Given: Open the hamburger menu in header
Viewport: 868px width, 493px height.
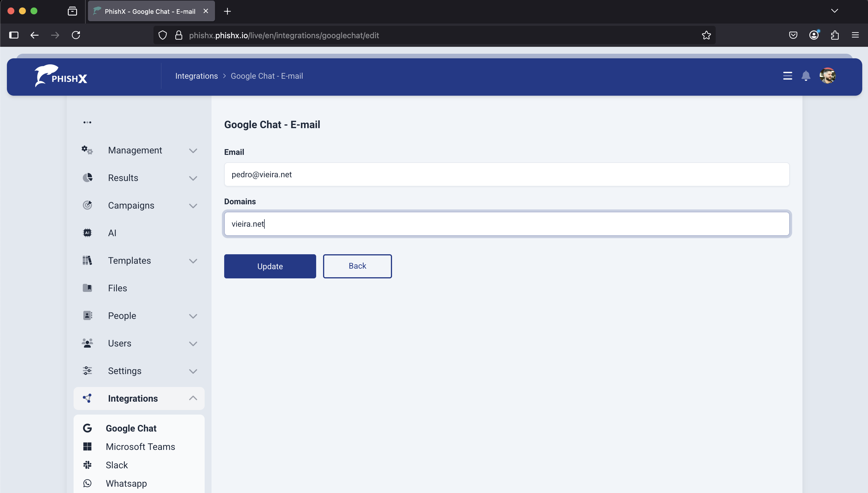Looking at the screenshot, I should coord(788,76).
